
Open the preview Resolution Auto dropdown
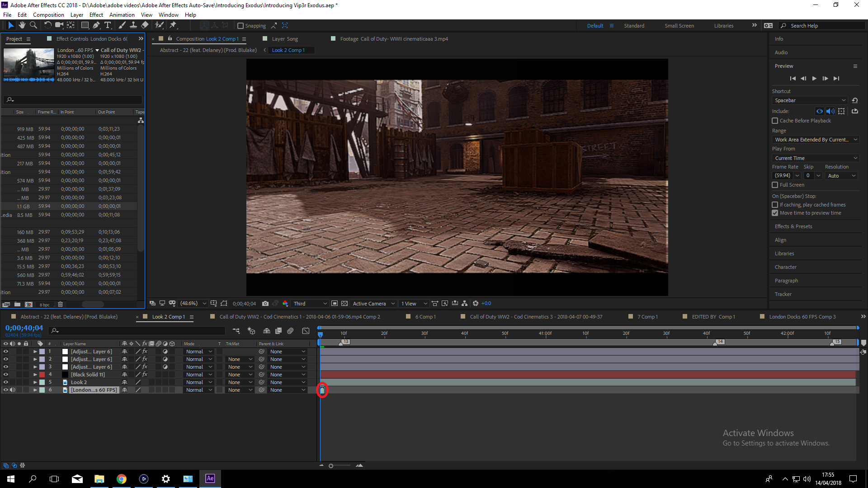(x=841, y=176)
